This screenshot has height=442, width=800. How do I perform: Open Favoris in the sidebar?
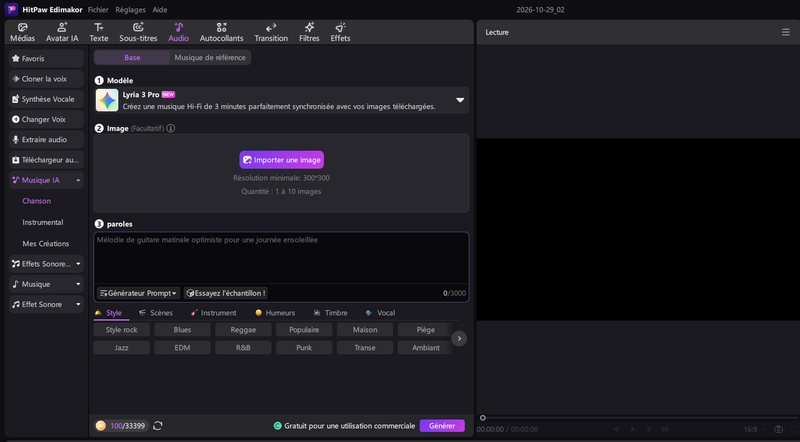tap(46, 59)
